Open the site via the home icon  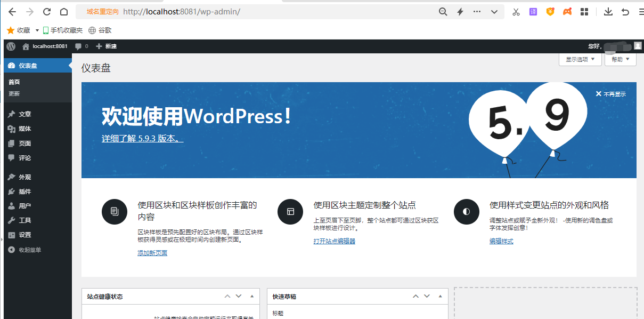click(x=25, y=46)
